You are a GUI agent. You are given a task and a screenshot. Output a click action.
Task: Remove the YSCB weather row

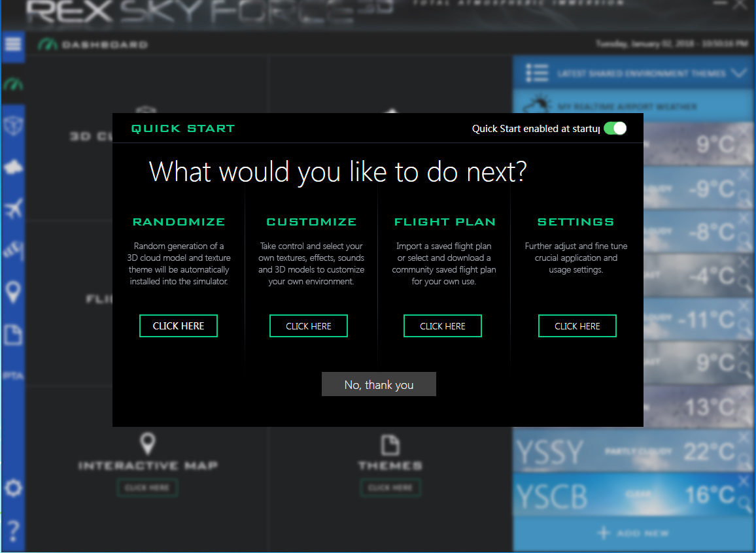pyautogui.click(x=744, y=480)
